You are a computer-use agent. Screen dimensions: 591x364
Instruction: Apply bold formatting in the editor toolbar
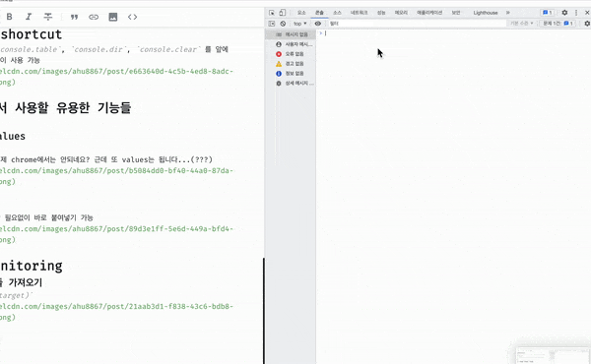pyautogui.click(x=10, y=17)
